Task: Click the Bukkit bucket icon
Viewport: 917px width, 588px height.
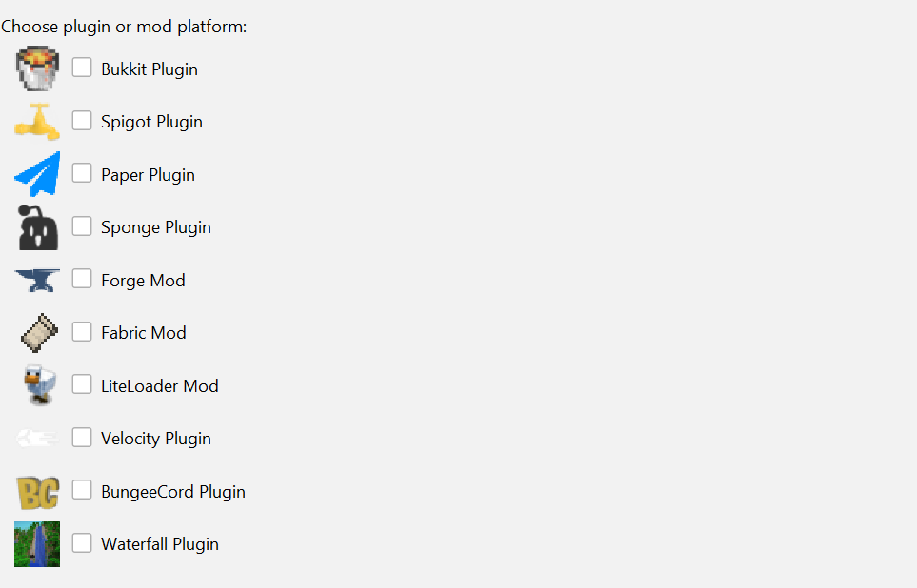Action: tap(36, 68)
